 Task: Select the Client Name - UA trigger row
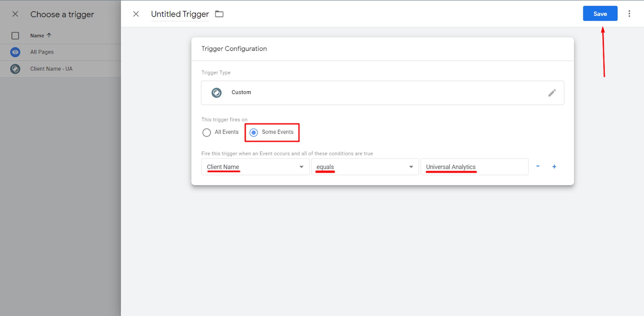click(x=60, y=69)
